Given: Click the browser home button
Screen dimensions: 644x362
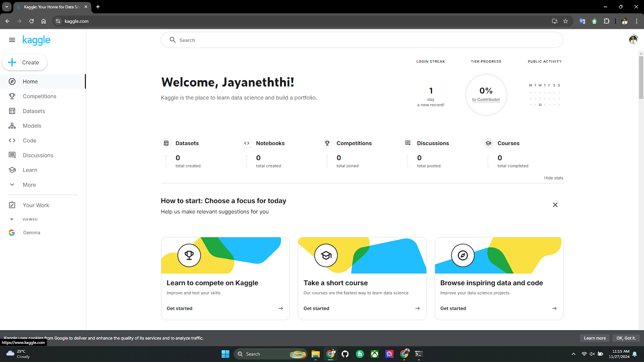Looking at the screenshot, I should (x=43, y=21).
